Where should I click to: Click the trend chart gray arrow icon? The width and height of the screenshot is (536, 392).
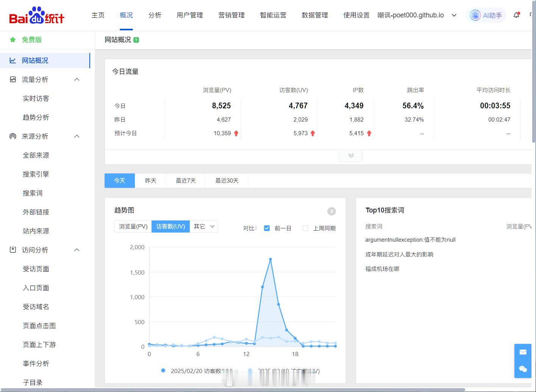(331, 211)
